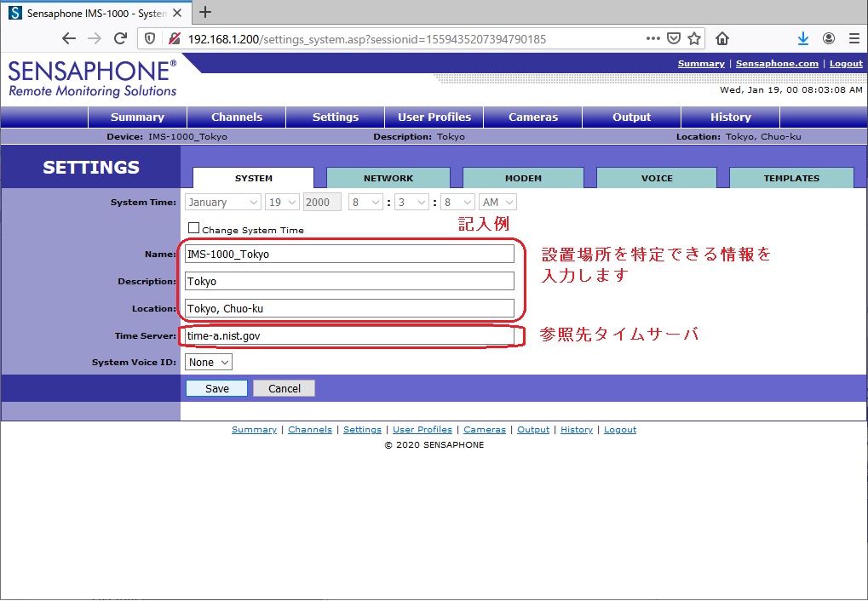The width and height of the screenshot is (868, 601).
Task: Click the browser address bar URL
Action: pyautogui.click(x=367, y=39)
